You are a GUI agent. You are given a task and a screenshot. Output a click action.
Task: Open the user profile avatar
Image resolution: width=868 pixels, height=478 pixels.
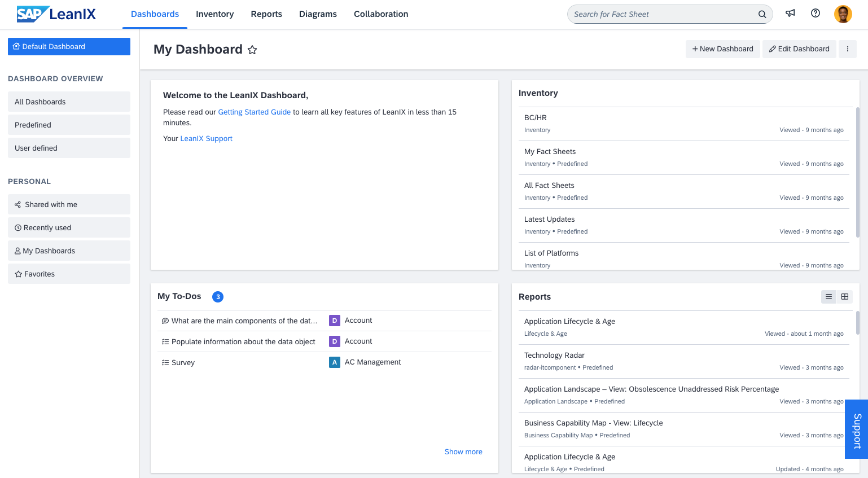click(x=843, y=14)
